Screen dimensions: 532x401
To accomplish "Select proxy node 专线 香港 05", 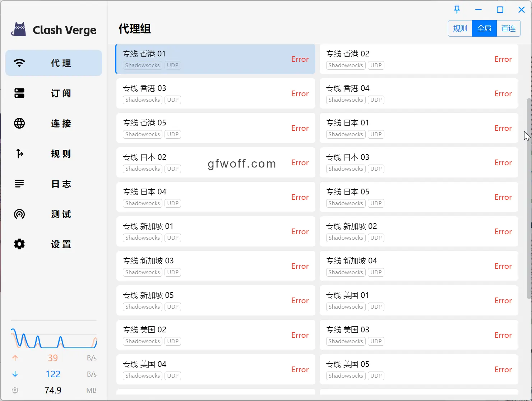I will [x=216, y=128].
